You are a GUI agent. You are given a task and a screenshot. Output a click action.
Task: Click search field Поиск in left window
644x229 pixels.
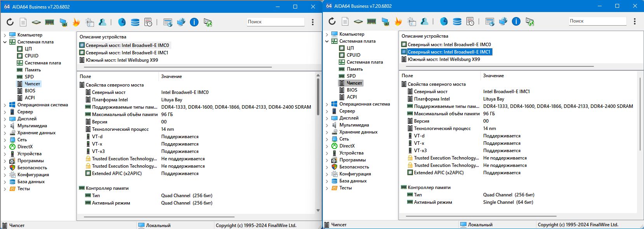pos(275,22)
